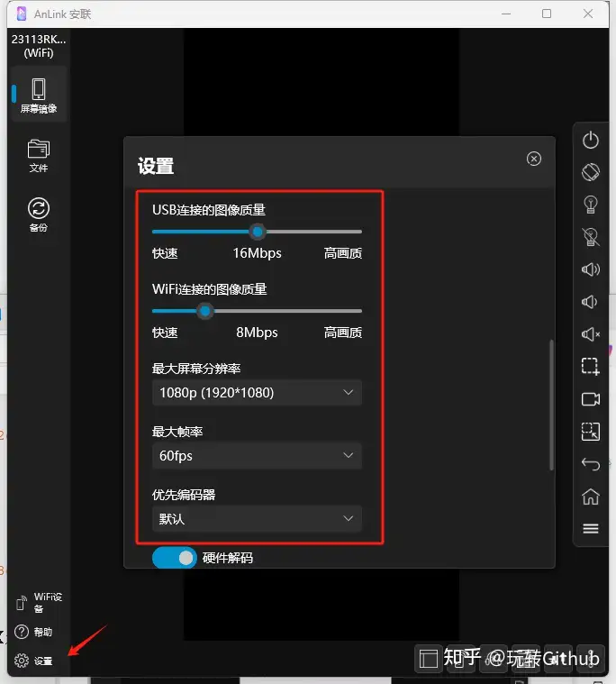Take a screenshot with dashed-rectangle plus icon

(591, 367)
